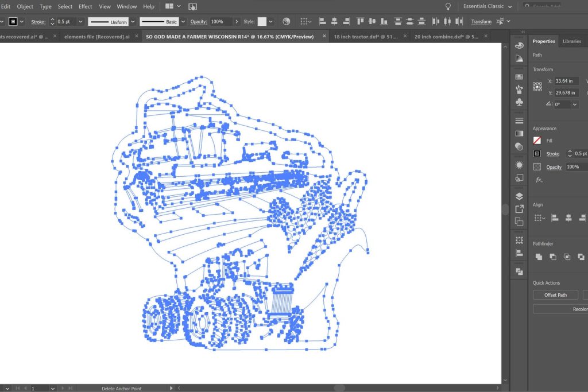Open the Artboards panel icon

tap(519, 222)
